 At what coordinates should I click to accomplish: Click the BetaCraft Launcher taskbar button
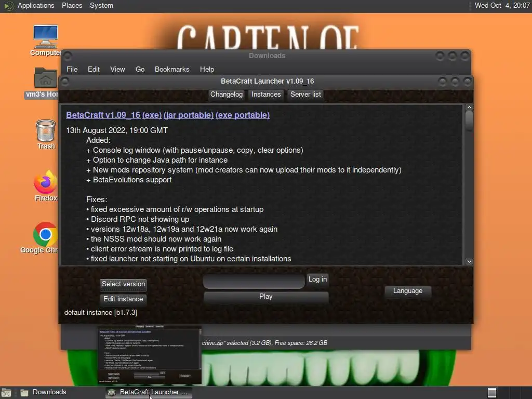point(148,392)
